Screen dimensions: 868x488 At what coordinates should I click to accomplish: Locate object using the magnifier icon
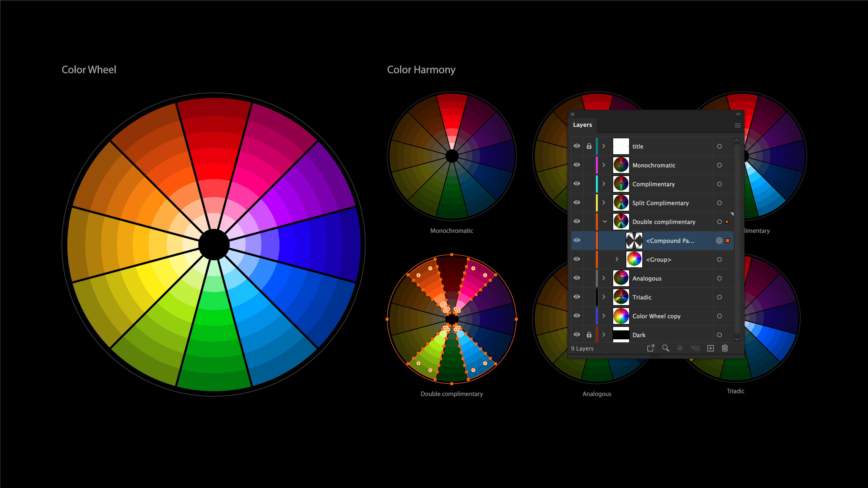pos(665,348)
